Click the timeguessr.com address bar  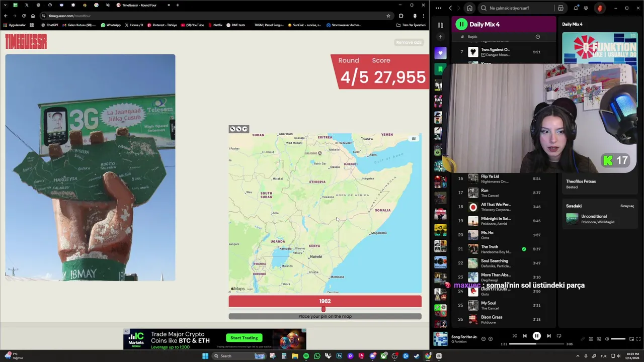click(216, 16)
